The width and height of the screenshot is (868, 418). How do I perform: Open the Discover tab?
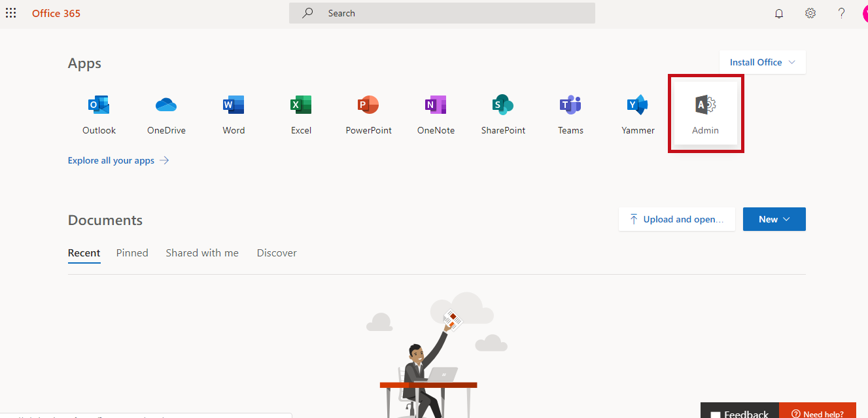coord(277,253)
